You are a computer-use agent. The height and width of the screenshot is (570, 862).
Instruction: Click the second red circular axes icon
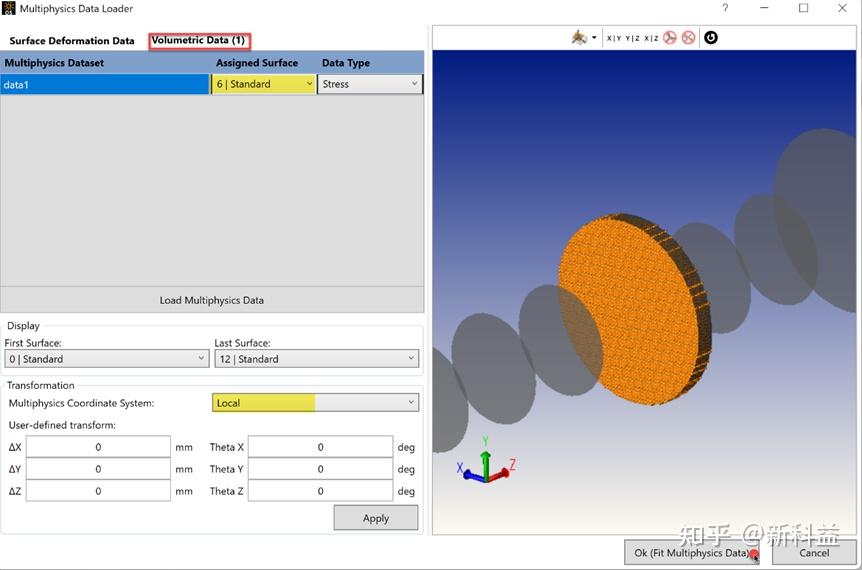688,38
